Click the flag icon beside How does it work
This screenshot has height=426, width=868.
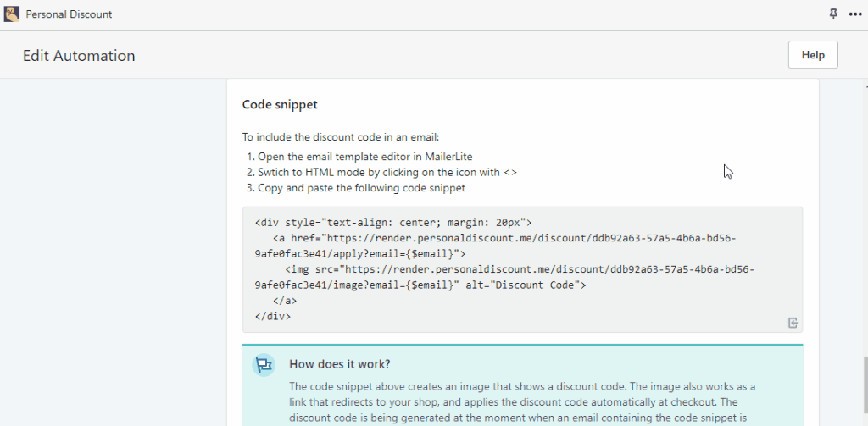(x=264, y=364)
